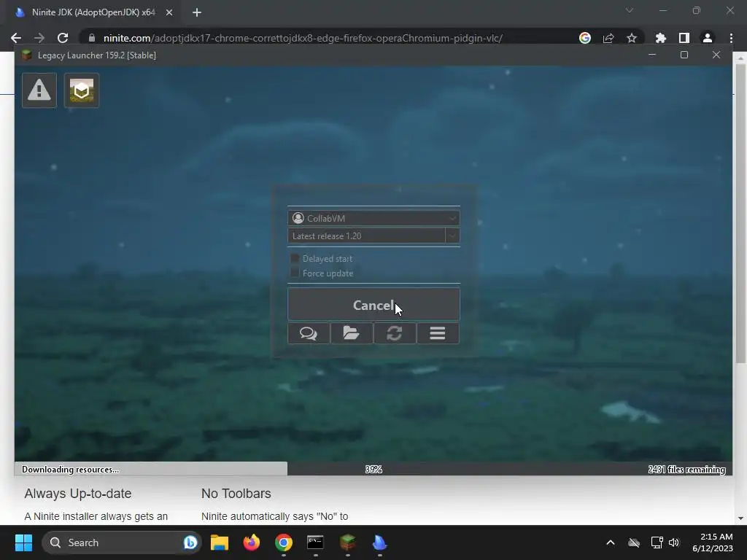Go back in Chrome browser
The width and height of the screenshot is (747, 560).
pyautogui.click(x=16, y=38)
